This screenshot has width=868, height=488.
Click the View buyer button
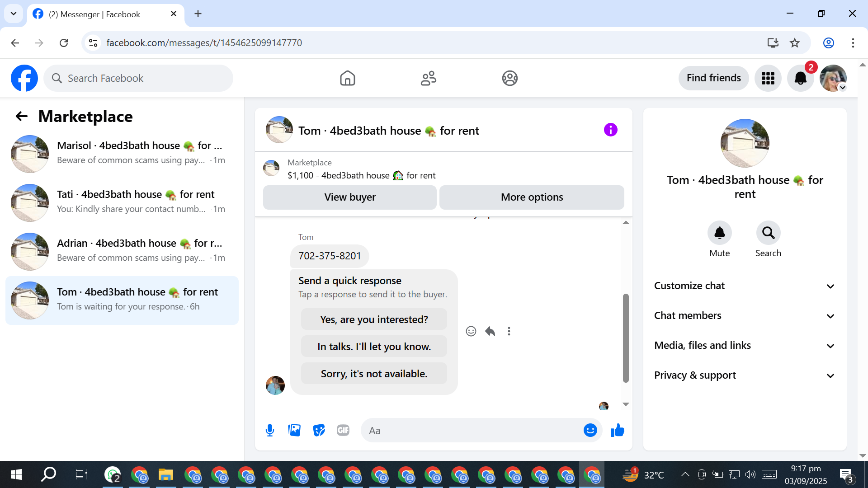point(349,197)
